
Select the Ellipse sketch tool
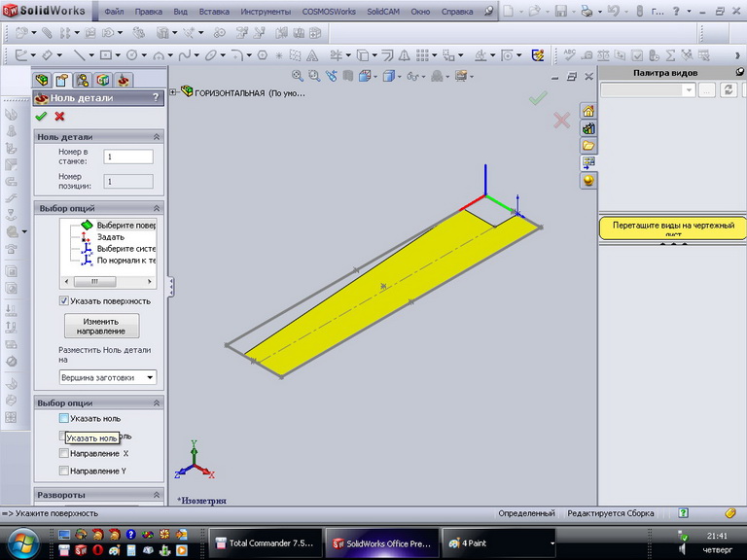(211, 55)
